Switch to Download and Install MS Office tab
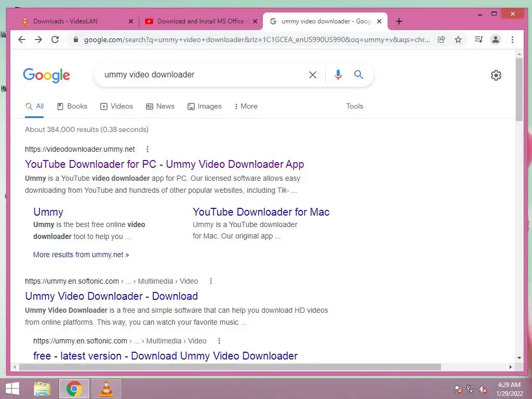 coord(201,21)
